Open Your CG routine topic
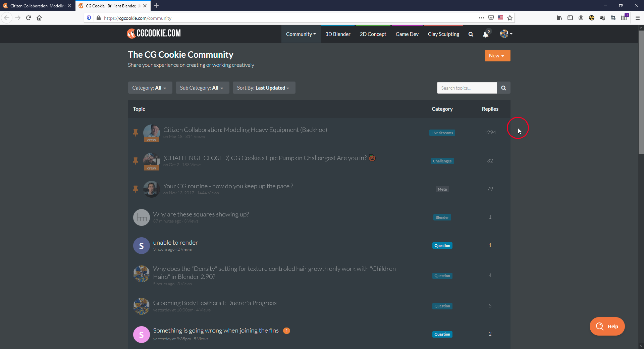The width and height of the screenshot is (644, 349). pos(228,186)
